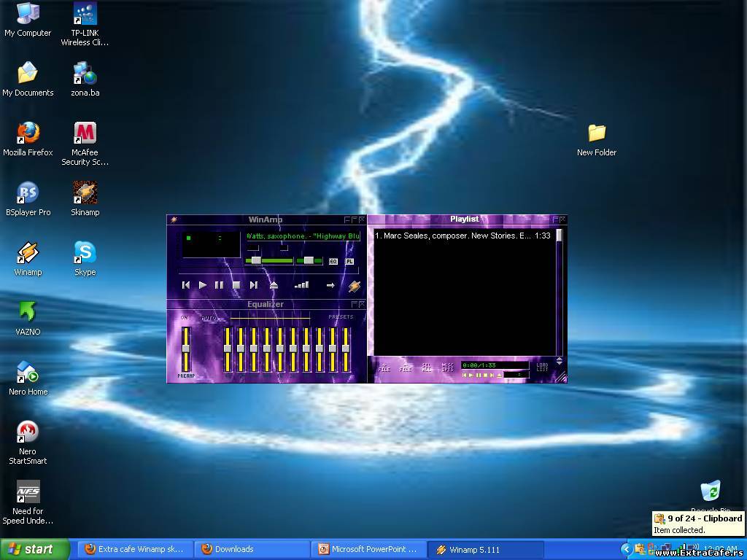The width and height of the screenshot is (747, 560).
Task: Pause playback in the Winamp player
Action: (219, 285)
